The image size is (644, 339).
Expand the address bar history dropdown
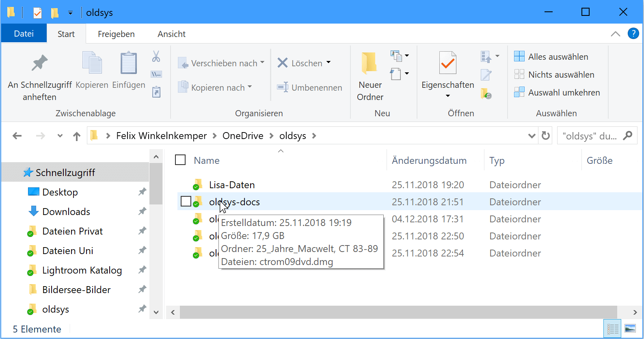coord(532,136)
